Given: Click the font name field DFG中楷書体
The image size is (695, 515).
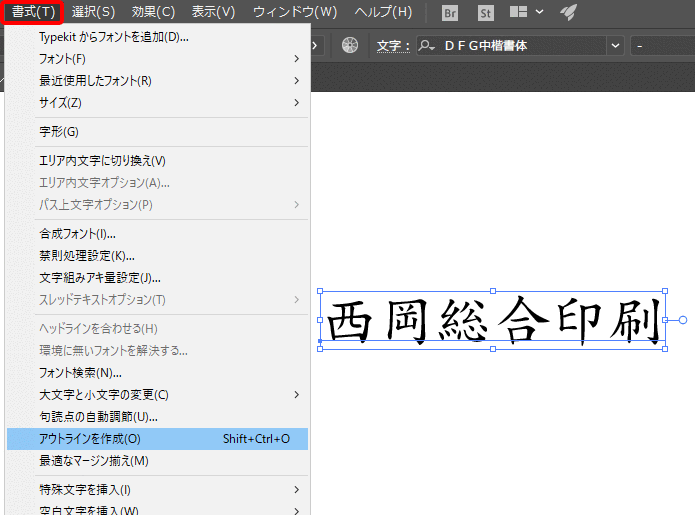Looking at the screenshot, I should click(511, 46).
